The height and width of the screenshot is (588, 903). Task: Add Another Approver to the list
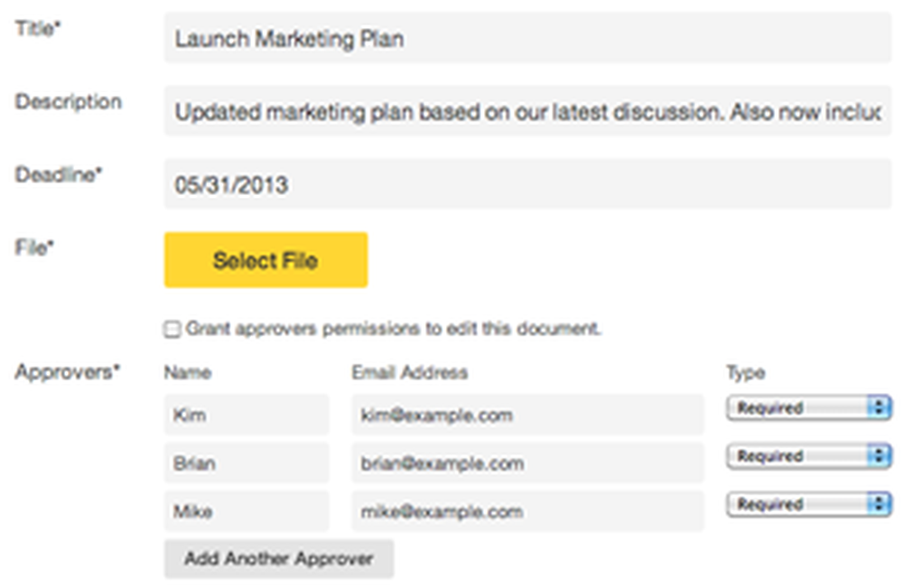click(279, 558)
